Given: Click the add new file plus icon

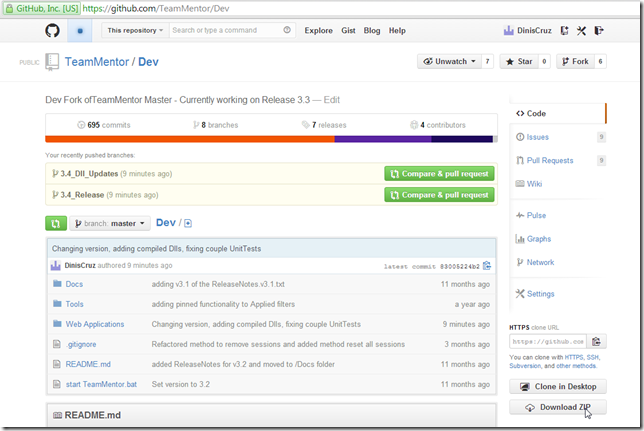Looking at the screenshot, I should point(187,223).
